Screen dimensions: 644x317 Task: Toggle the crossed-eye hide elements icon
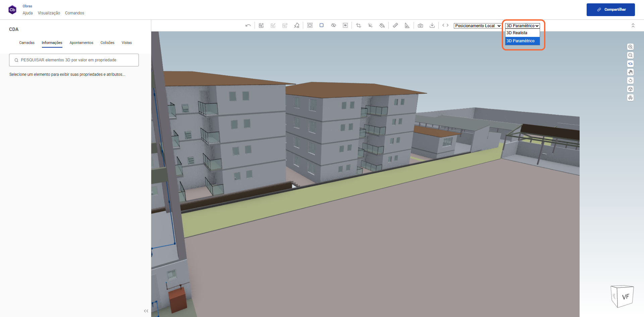(x=333, y=25)
